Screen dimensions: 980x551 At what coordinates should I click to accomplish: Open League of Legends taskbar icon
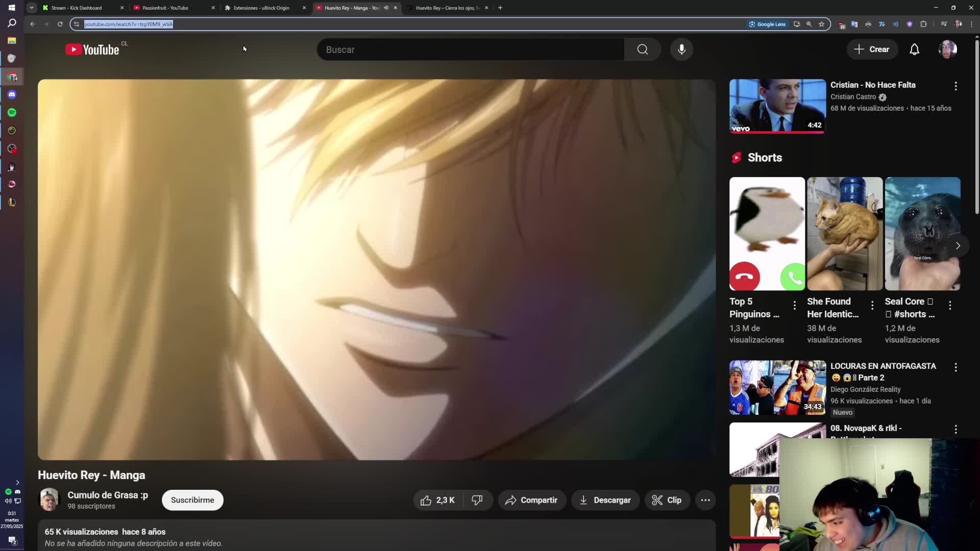point(12,203)
